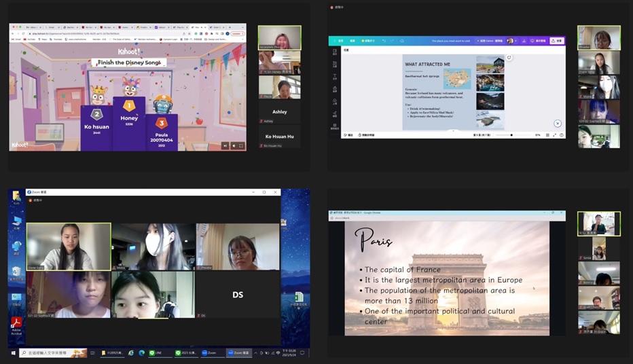Click the Chrome Update button

(x=236, y=33)
